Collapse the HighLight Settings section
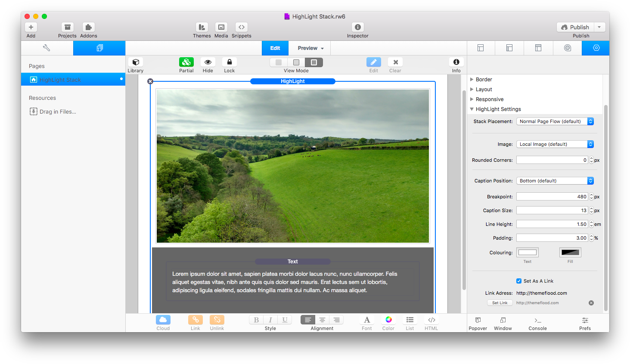Viewport: 630px width, 364px height. (472, 109)
